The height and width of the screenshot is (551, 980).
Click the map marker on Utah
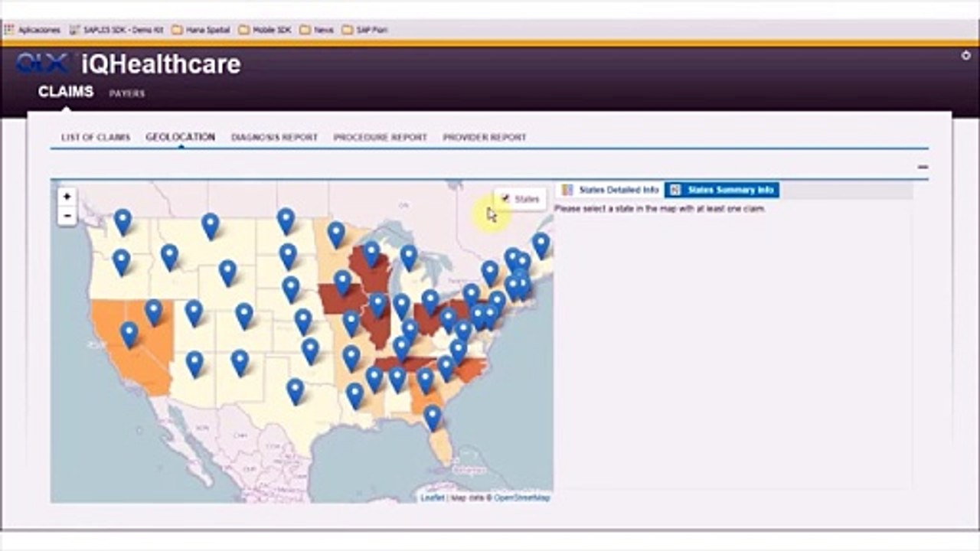pyautogui.click(x=194, y=312)
